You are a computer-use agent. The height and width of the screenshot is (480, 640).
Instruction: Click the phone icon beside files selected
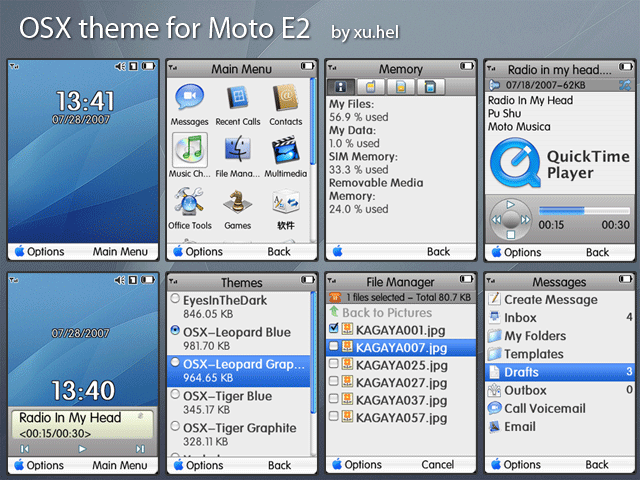click(x=335, y=297)
